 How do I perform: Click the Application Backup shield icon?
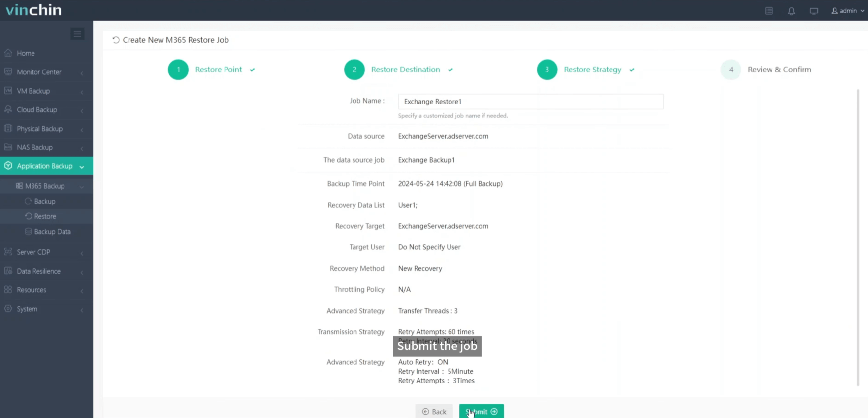pyautogui.click(x=8, y=166)
